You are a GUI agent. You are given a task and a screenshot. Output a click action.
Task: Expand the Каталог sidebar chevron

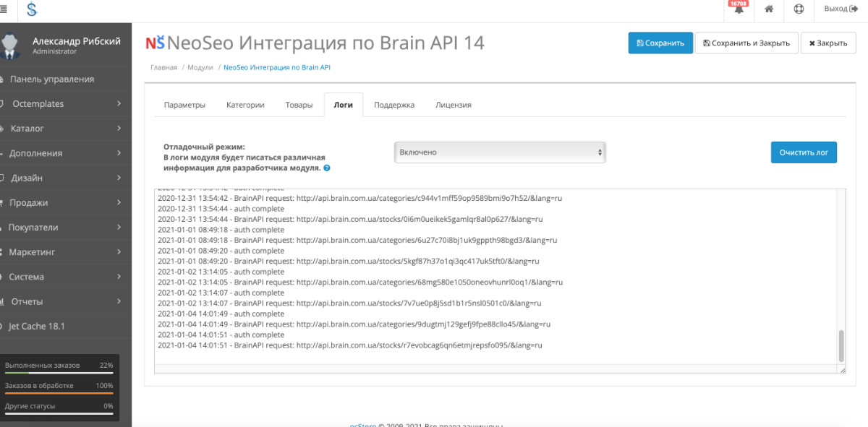pyautogui.click(x=119, y=129)
